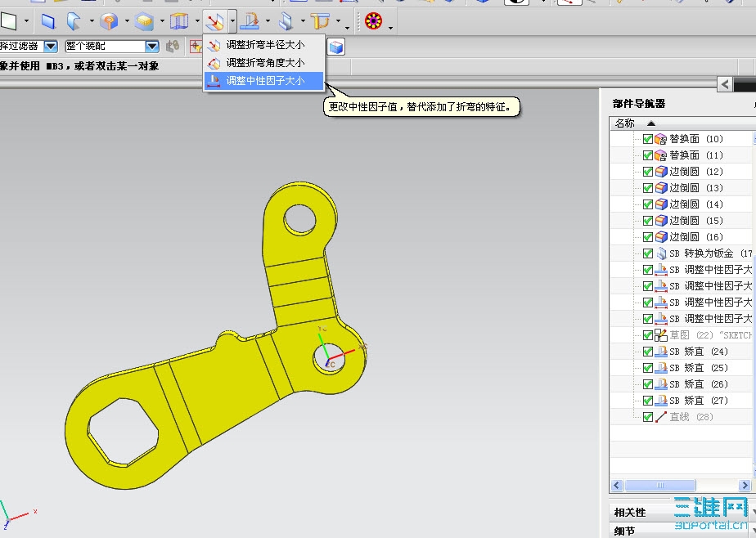Screen dimensions: 756x538
Task: Click the SB 转换为钣金 feature icon
Action: [660, 253]
